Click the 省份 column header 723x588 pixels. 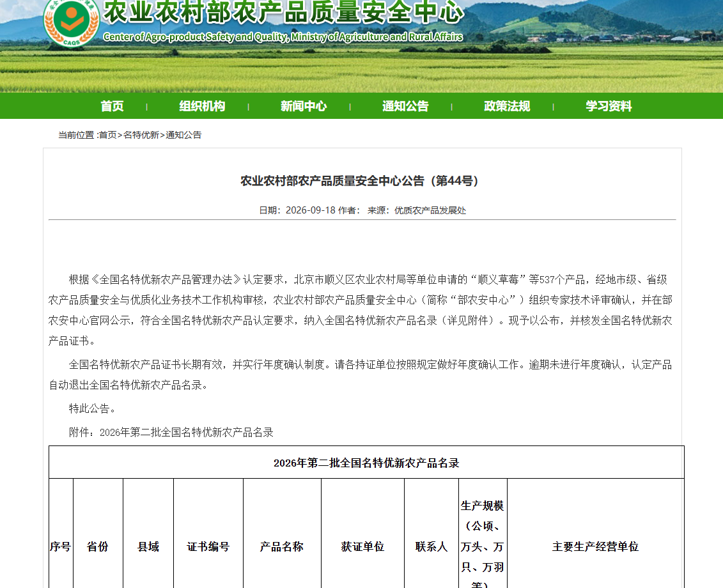98,546
